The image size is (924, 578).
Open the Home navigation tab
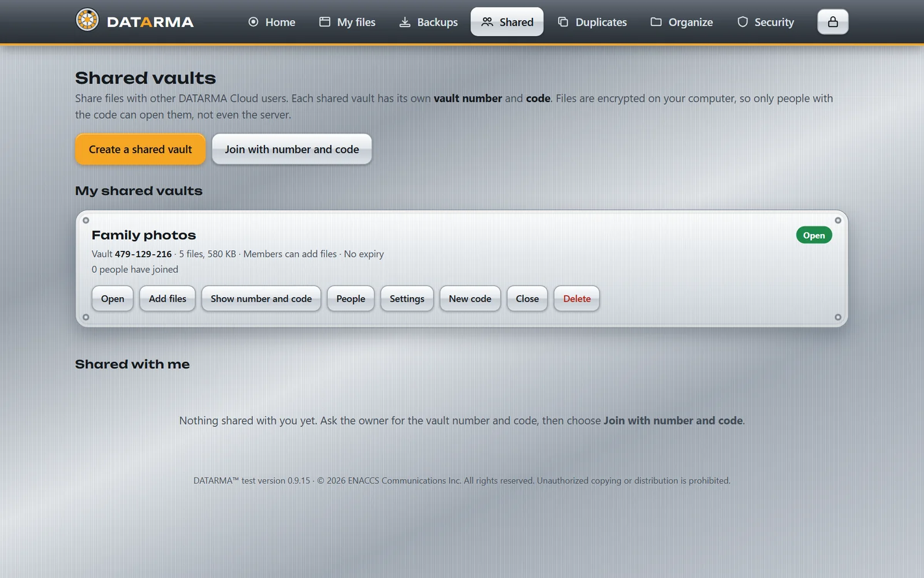[x=271, y=22]
